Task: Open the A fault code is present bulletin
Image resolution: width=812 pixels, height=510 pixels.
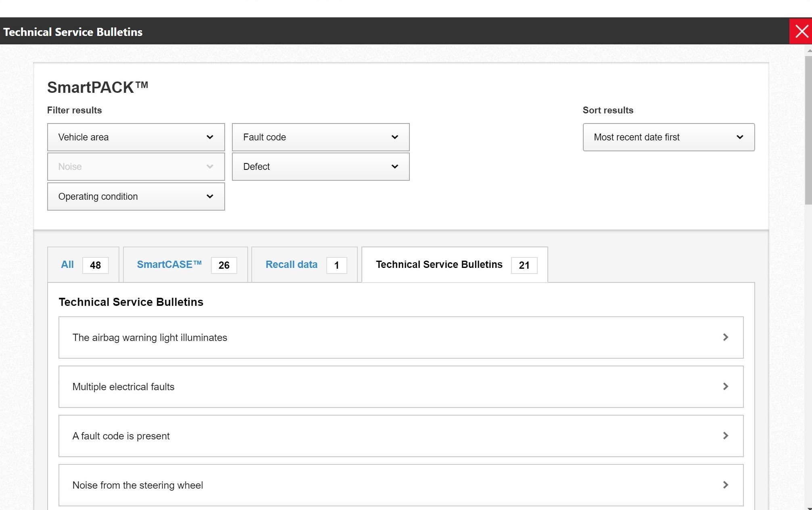Action: pos(401,436)
